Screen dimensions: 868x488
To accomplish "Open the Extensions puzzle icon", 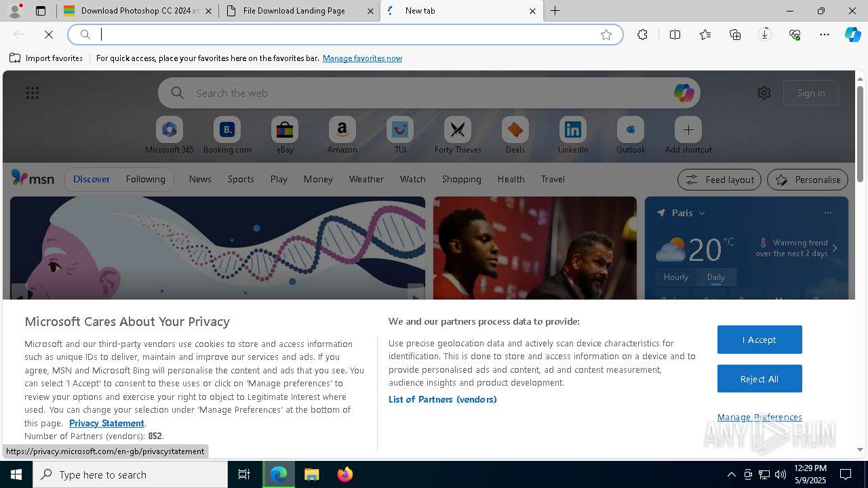I will coord(642,35).
